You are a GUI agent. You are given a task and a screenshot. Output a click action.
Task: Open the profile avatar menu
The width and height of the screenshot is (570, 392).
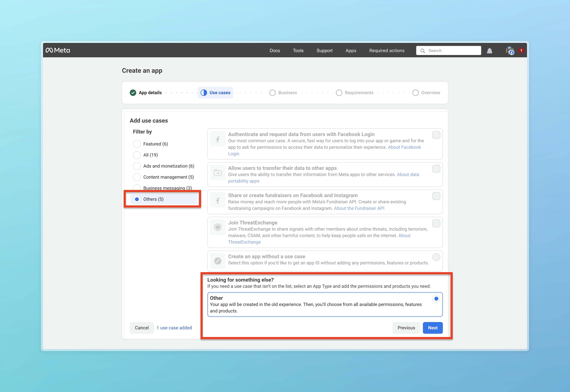[x=510, y=51]
